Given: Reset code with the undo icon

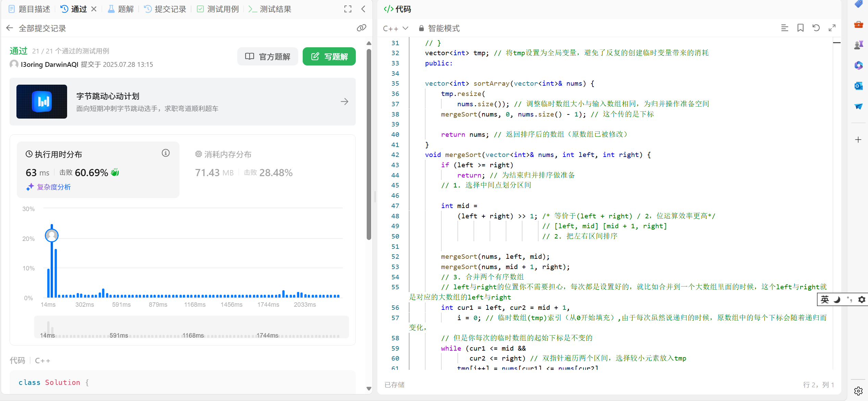Looking at the screenshot, I should 816,28.
